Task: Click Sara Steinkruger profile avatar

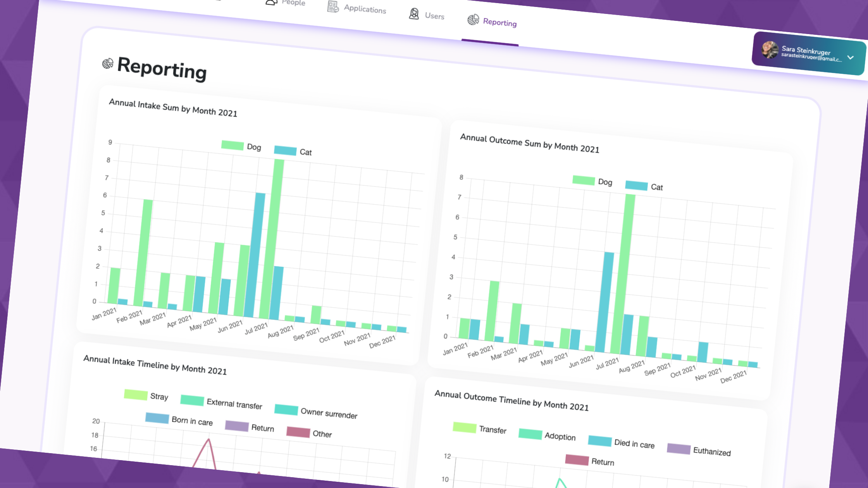Action: click(770, 50)
